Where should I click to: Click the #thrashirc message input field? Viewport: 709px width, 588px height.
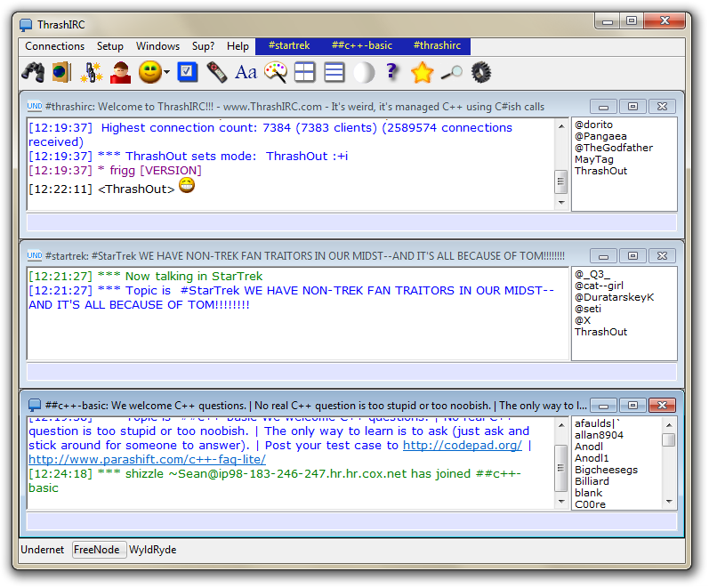pos(351,222)
